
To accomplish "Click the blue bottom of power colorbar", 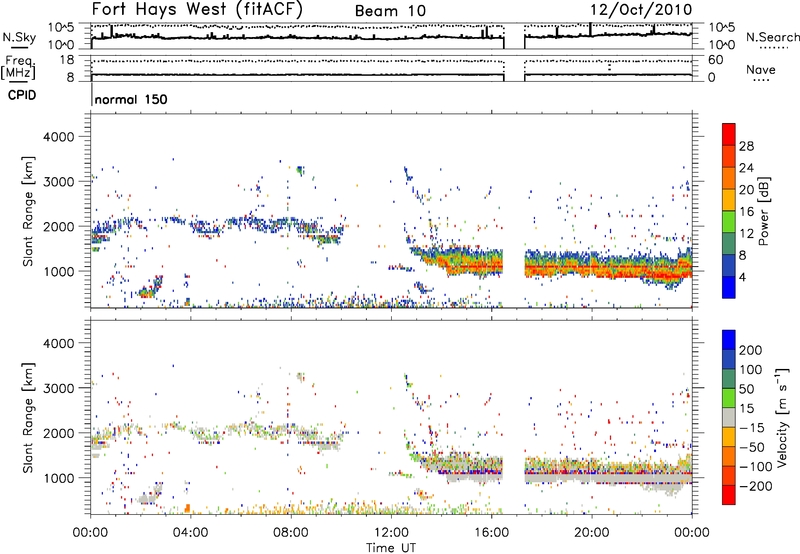I will point(729,287).
